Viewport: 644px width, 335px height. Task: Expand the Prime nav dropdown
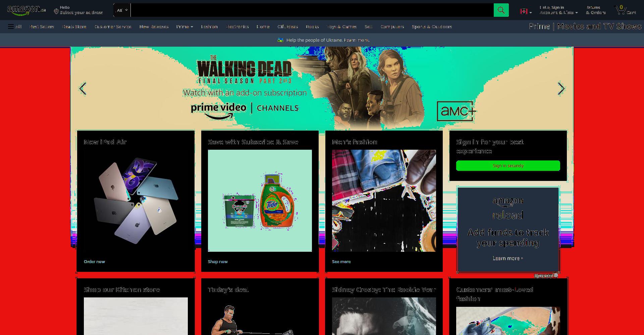(x=185, y=27)
